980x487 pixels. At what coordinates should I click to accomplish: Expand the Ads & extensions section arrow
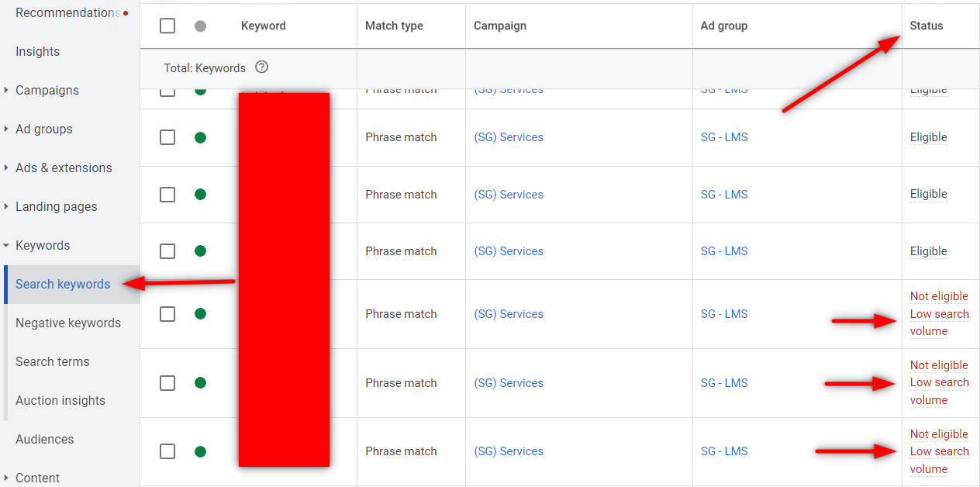pyautogui.click(x=6, y=168)
